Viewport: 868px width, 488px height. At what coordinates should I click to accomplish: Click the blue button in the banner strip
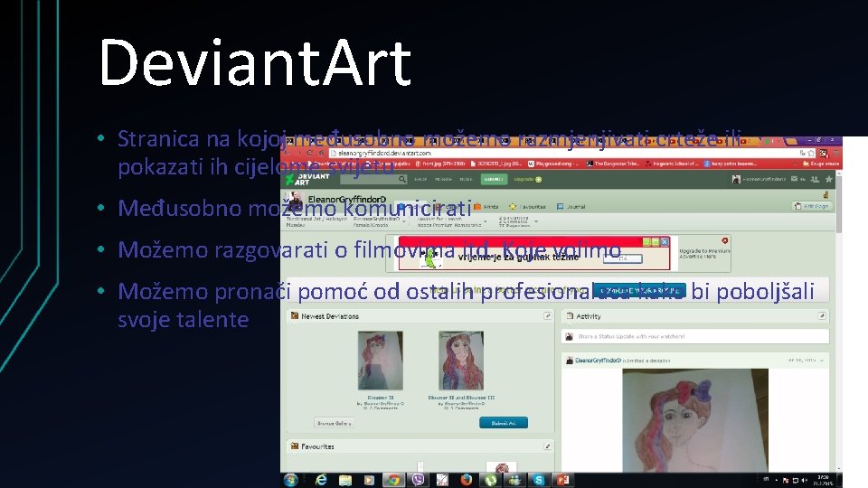click(x=639, y=290)
